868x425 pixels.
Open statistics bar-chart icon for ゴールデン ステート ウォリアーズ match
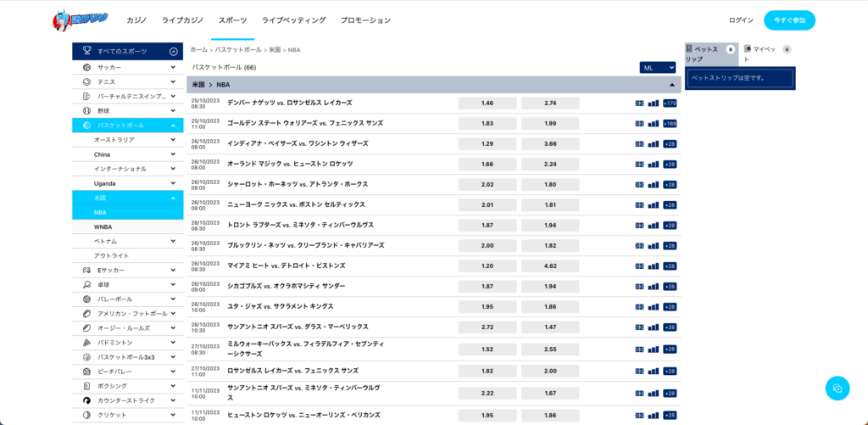click(x=654, y=124)
